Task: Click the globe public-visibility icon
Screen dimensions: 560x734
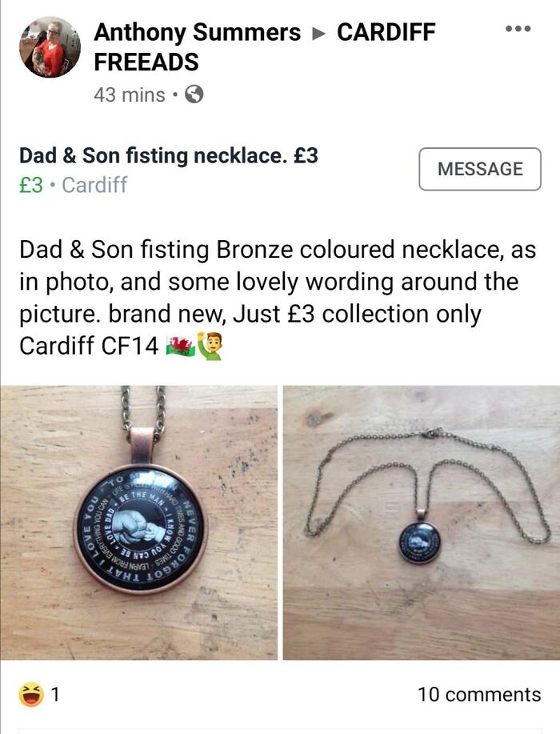Action: click(x=194, y=94)
